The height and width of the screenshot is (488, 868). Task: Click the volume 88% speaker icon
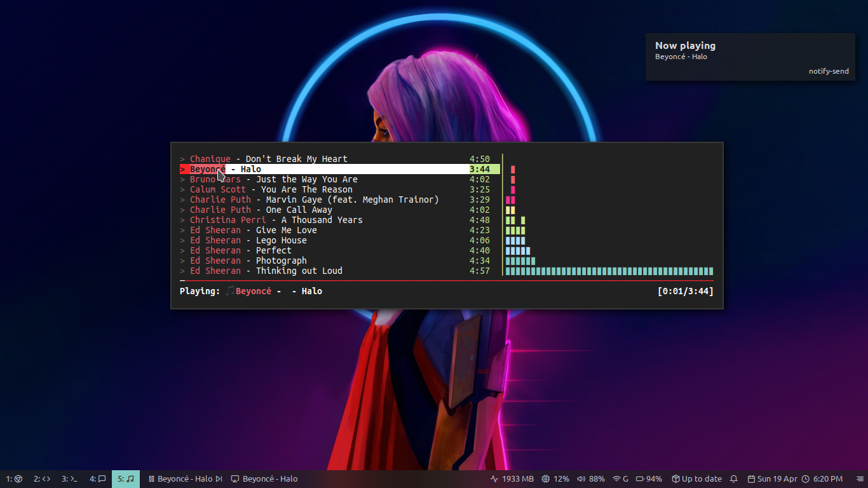point(581,479)
